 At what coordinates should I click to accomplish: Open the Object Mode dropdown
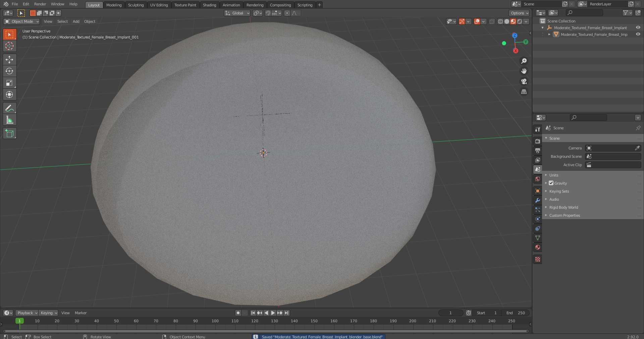pyautogui.click(x=21, y=21)
